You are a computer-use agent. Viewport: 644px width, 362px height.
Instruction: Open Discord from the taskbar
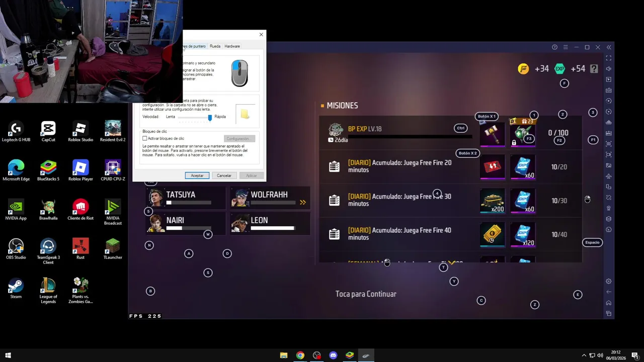[333, 355]
